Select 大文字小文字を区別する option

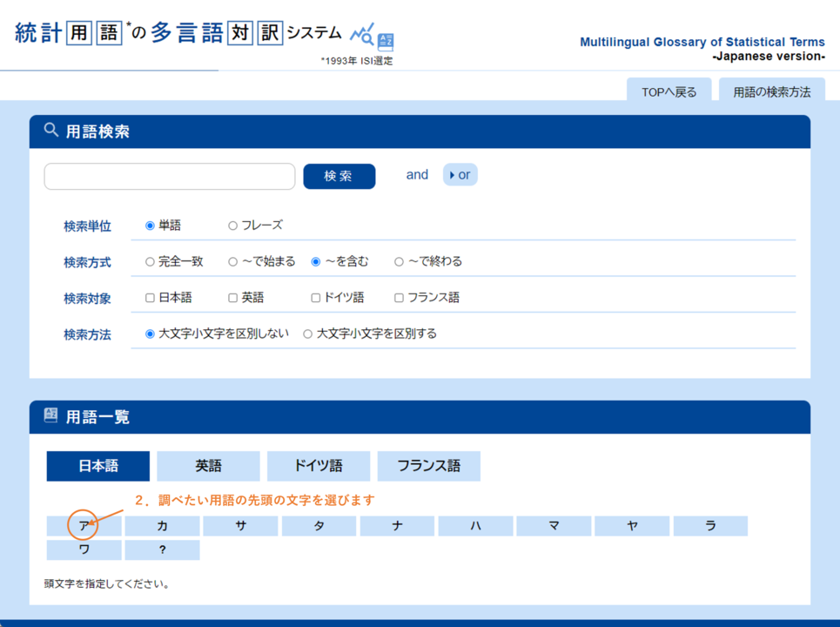[x=307, y=334]
